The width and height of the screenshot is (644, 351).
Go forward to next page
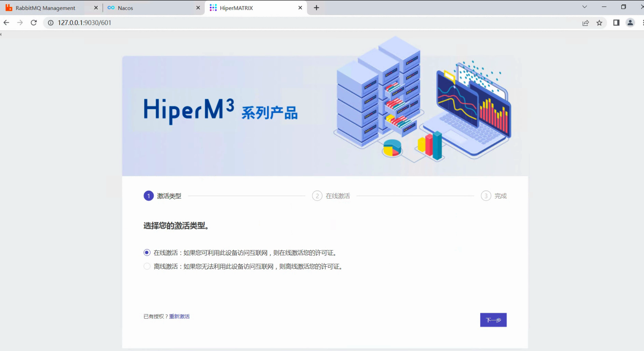click(20, 23)
